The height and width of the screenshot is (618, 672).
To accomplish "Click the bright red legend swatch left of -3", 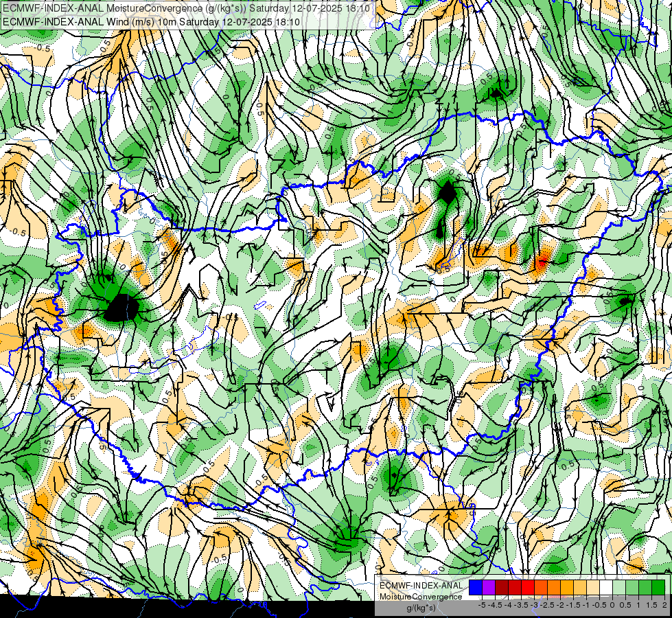I will pyautogui.click(x=528, y=587).
